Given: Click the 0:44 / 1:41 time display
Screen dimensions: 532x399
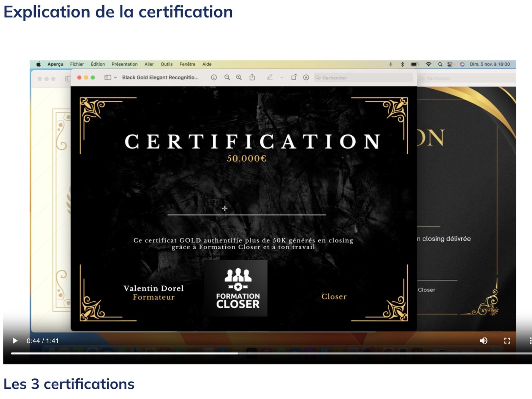Looking at the screenshot, I should point(43,341).
